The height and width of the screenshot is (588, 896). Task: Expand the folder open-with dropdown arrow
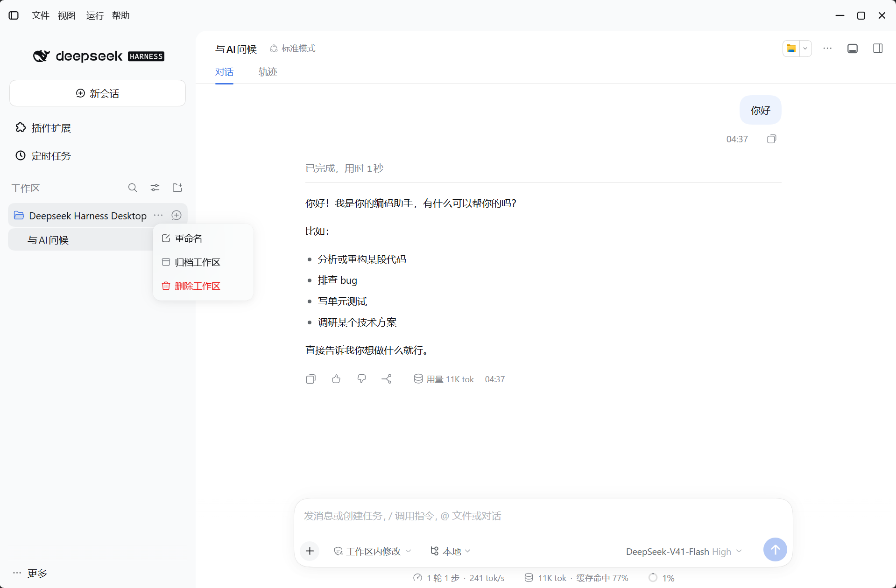[x=805, y=49]
